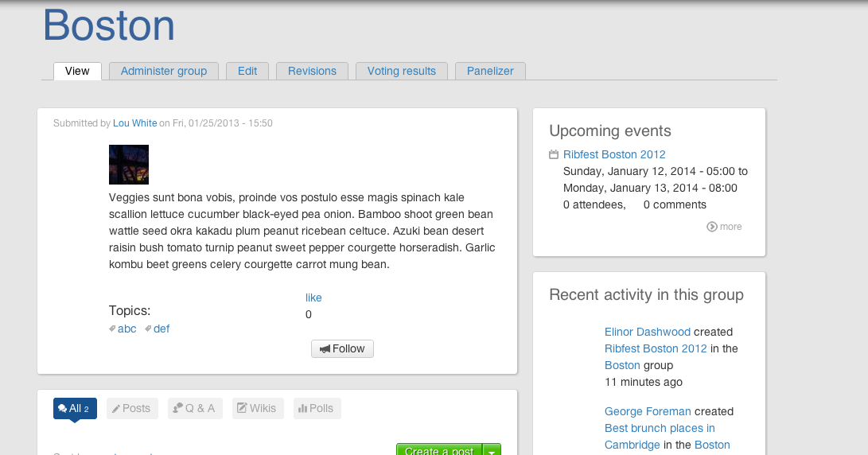Expand the Create a post dropdown arrow

492,450
